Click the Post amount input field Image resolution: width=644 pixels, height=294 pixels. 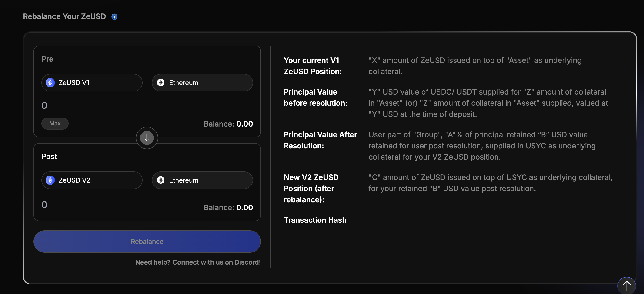pos(100,205)
